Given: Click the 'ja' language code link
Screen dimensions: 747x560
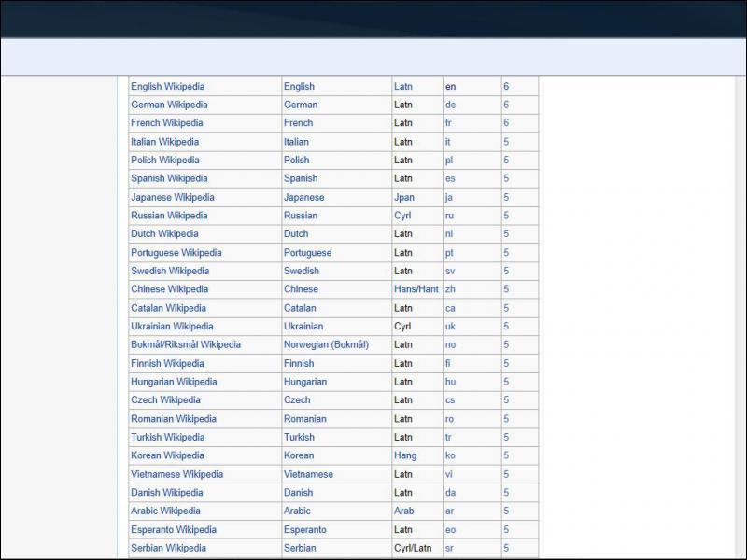Looking at the screenshot, I should (449, 197).
